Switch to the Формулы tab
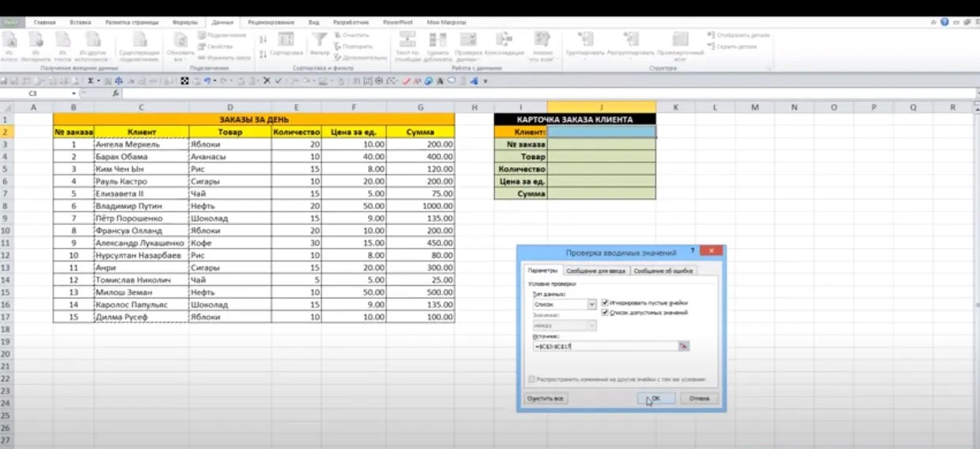980x449 pixels. coord(185,22)
